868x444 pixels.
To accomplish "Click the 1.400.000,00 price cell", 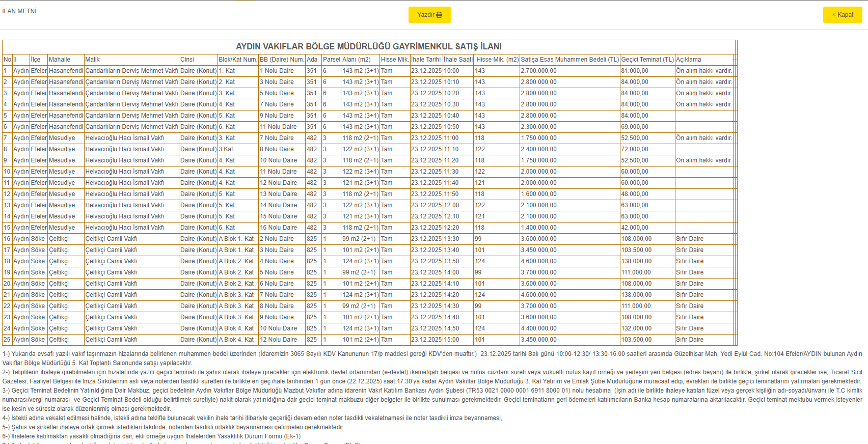I will click(x=538, y=228).
